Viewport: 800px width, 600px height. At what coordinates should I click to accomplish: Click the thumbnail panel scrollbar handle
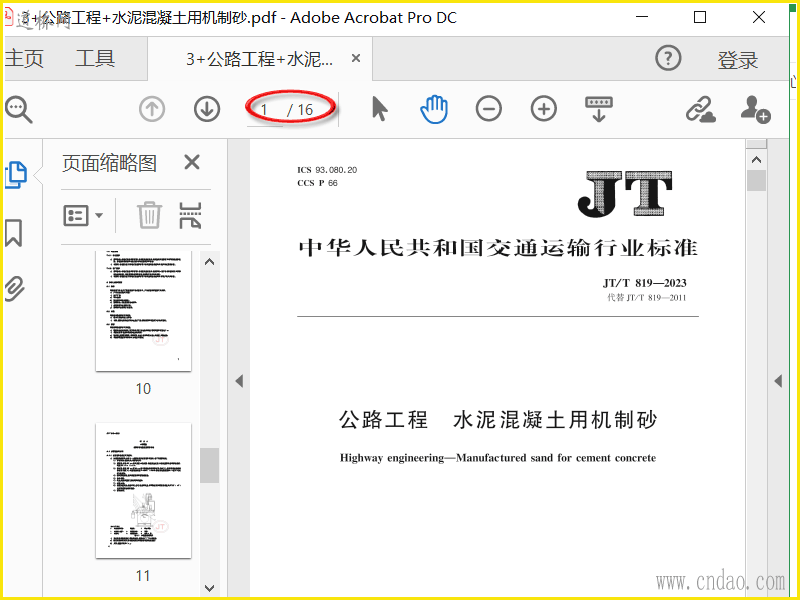click(209, 465)
